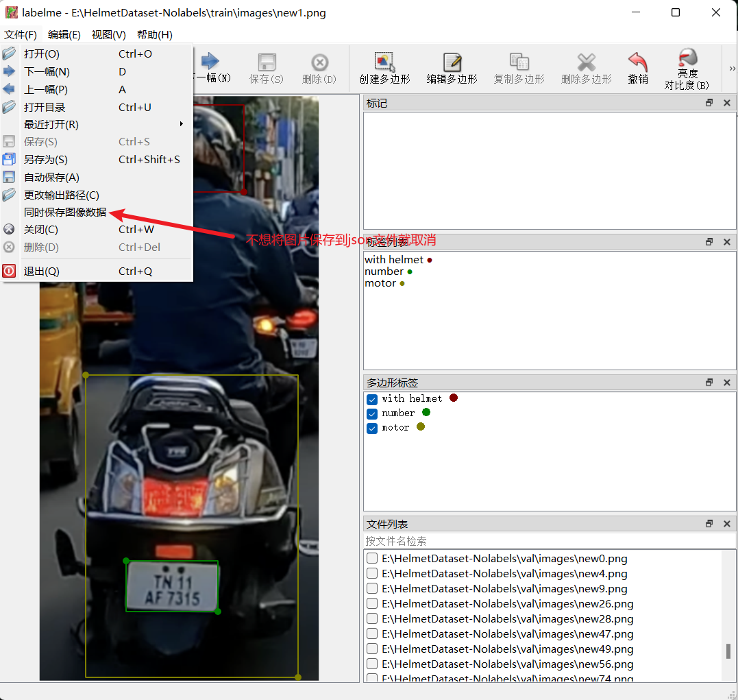Check the new0.png file checkbox
The image size is (738, 700).
point(372,558)
